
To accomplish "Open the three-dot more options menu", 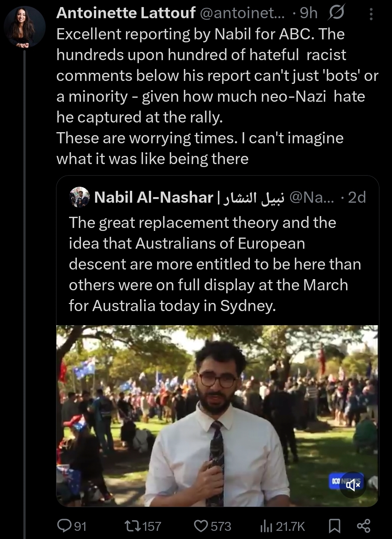I will tap(370, 14).
